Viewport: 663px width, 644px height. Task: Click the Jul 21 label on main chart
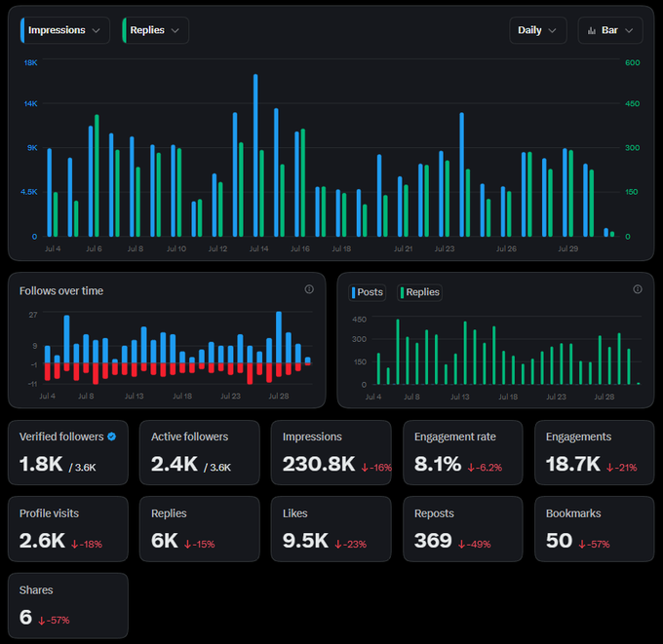coord(403,248)
